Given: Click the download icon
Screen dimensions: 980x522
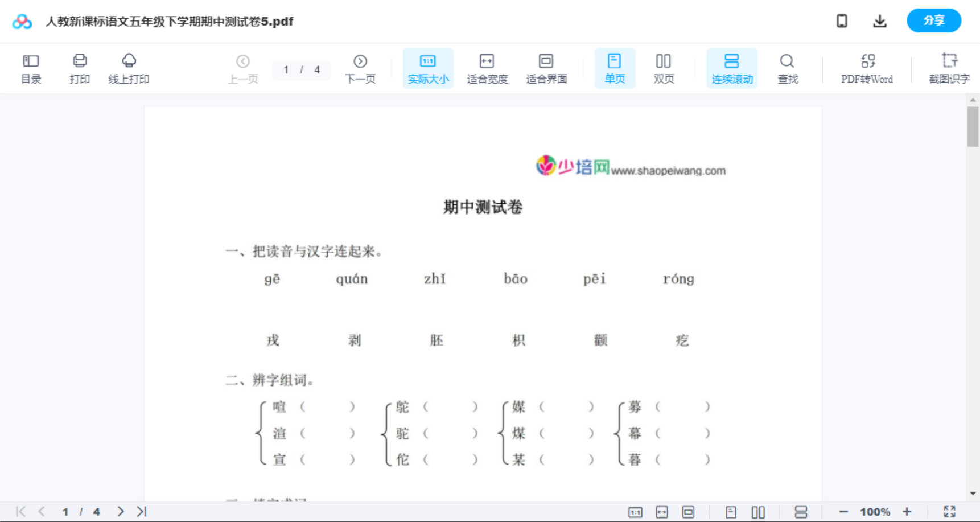Looking at the screenshot, I should point(879,20).
